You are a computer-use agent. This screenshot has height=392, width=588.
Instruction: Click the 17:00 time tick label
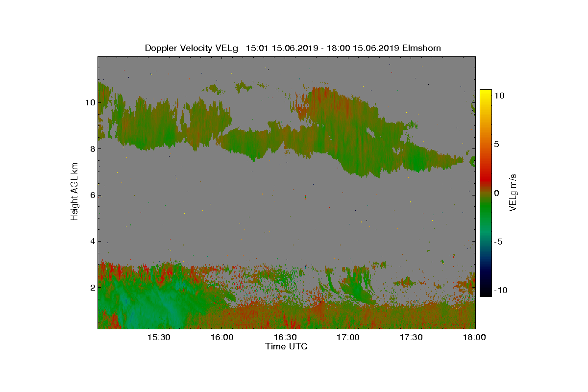[348, 337]
